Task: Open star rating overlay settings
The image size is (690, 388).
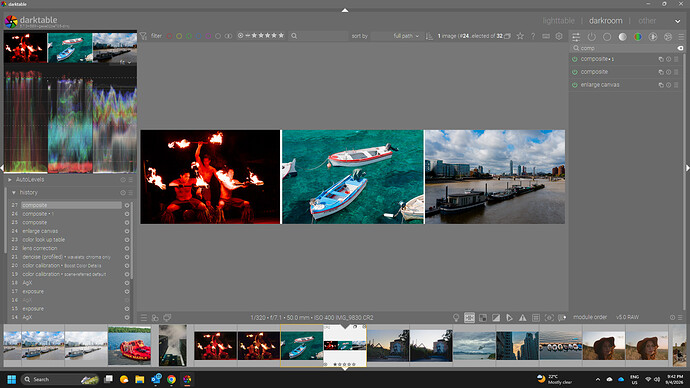Action: click(520, 36)
